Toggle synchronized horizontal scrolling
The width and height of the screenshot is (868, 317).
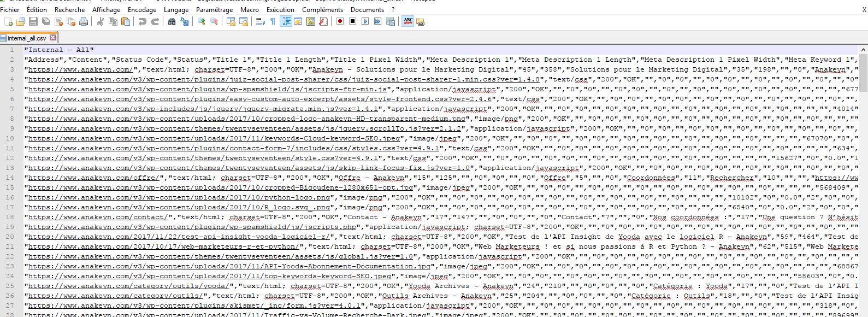point(244,21)
